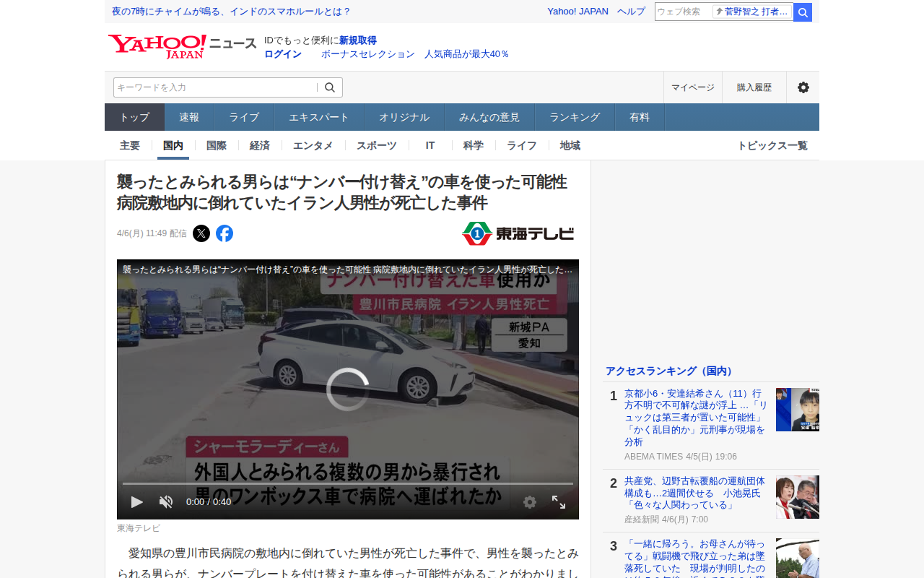Viewport: 924px width, 578px height.
Task: Select the 経済 category
Action: coord(260,145)
